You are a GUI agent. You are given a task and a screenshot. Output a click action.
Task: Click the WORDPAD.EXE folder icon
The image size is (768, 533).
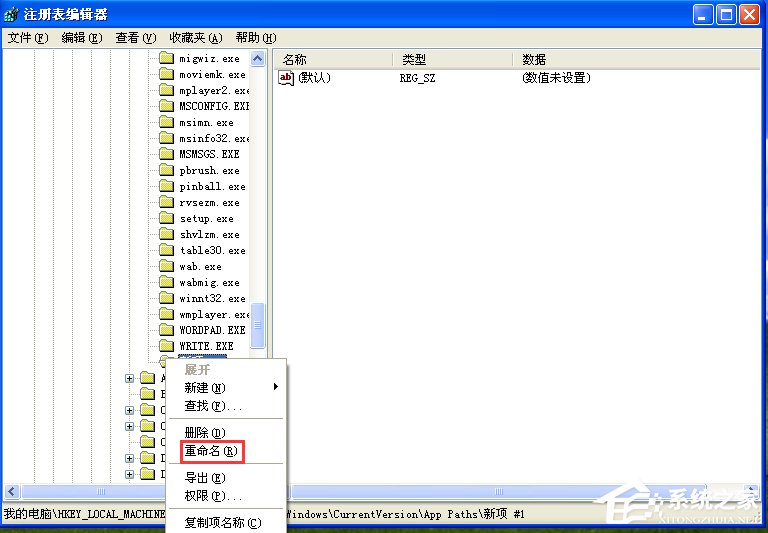click(x=167, y=330)
